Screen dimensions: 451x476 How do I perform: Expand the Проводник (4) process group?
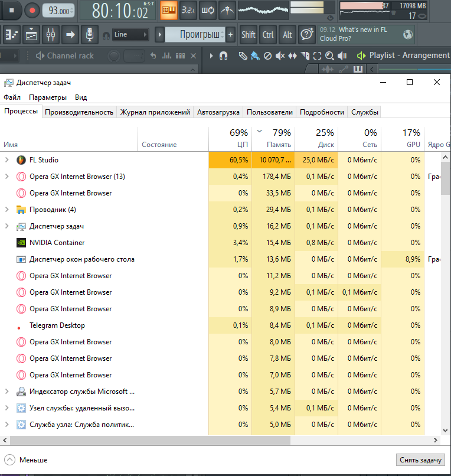[x=7, y=210]
